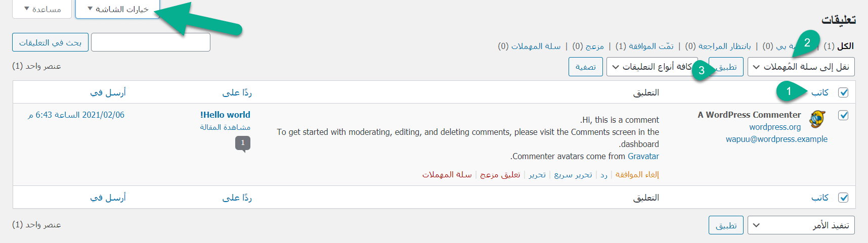Click the wapuu@wordpress.example email link

coord(776,139)
